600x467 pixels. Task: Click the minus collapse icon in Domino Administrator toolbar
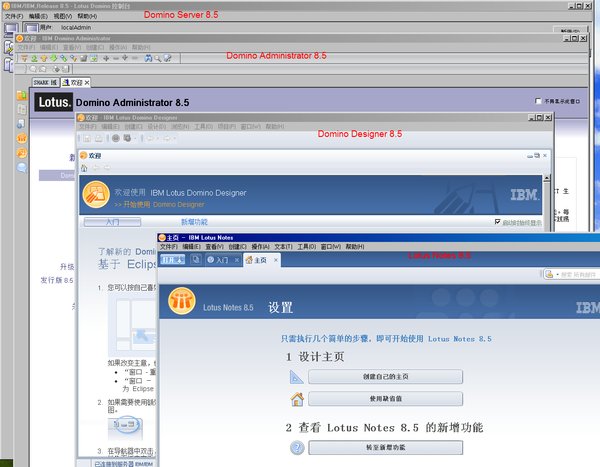click(x=116, y=58)
